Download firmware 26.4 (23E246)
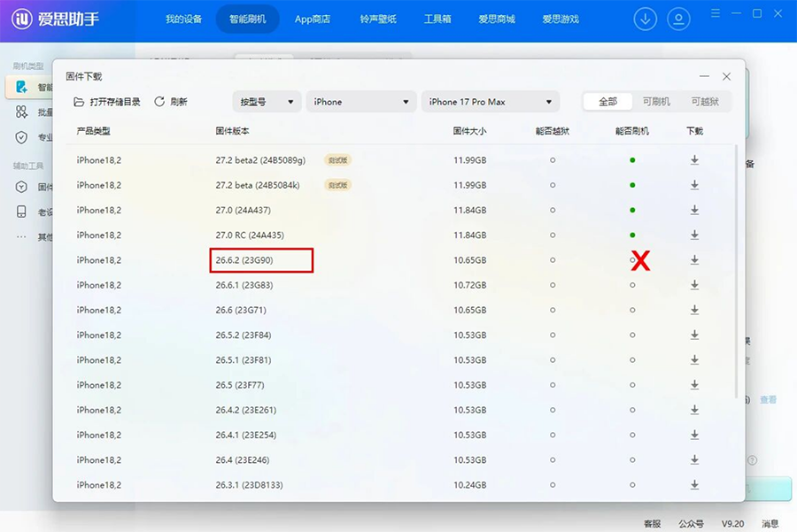 point(694,459)
